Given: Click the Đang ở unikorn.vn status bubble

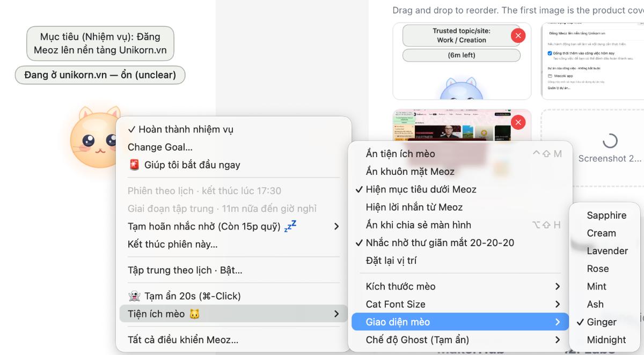Looking at the screenshot, I should click(100, 75).
